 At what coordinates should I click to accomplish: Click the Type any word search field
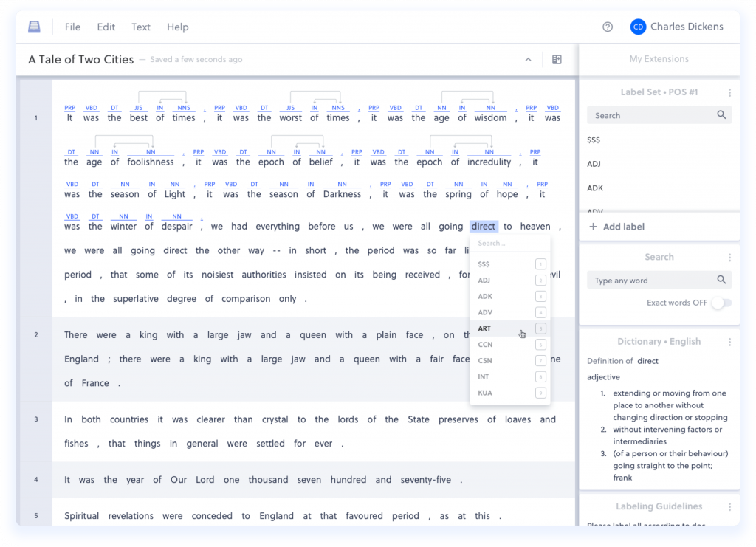[659, 280]
